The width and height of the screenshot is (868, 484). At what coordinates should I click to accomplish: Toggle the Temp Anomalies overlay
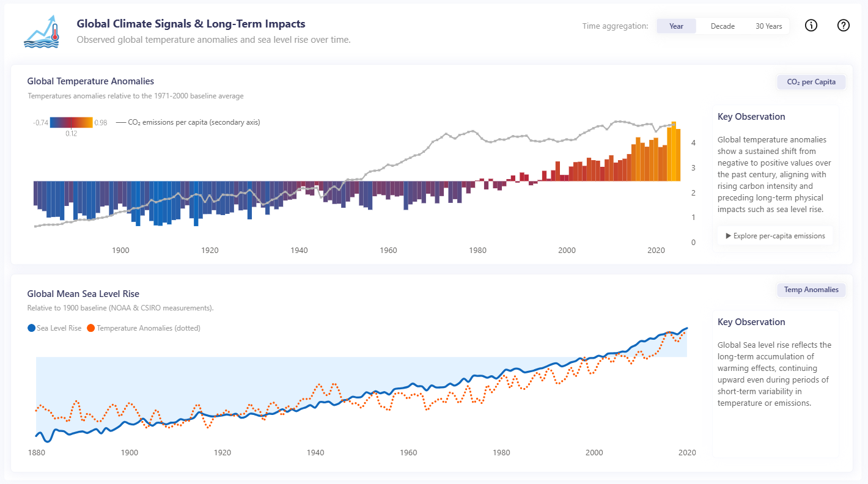pos(811,290)
